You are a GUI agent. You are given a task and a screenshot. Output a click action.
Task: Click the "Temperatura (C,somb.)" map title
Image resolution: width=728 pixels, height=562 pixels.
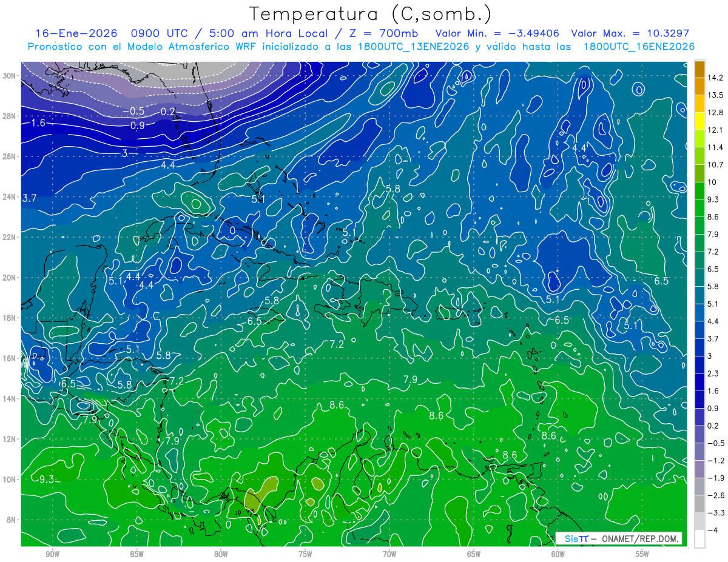pyautogui.click(x=371, y=14)
